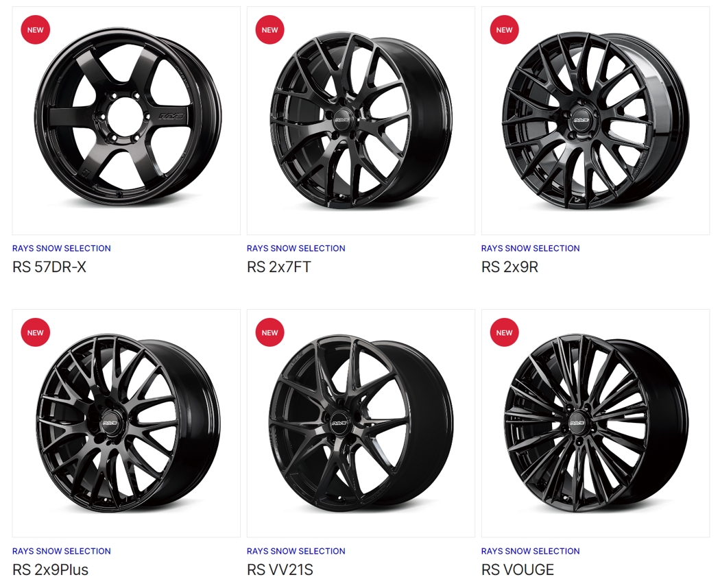The height and width of the screenshot is (588, 720).
Task: Click the NEW badge on RS 2x7FT
Action: (x=270, y=30)
